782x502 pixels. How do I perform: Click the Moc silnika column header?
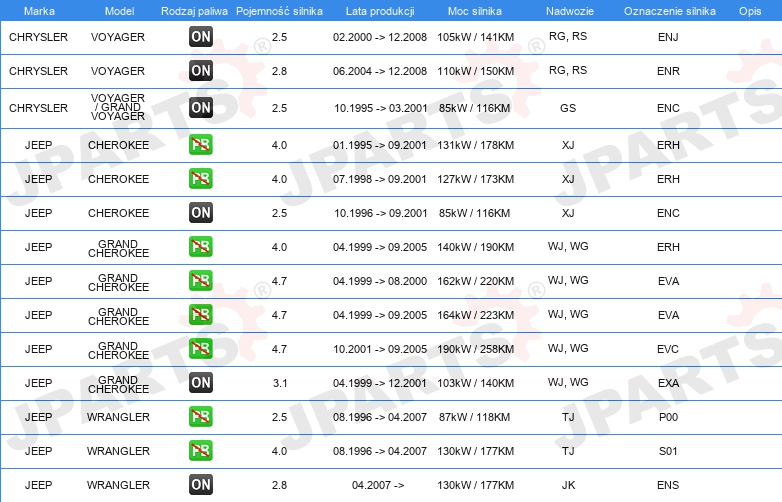point(475,11)
